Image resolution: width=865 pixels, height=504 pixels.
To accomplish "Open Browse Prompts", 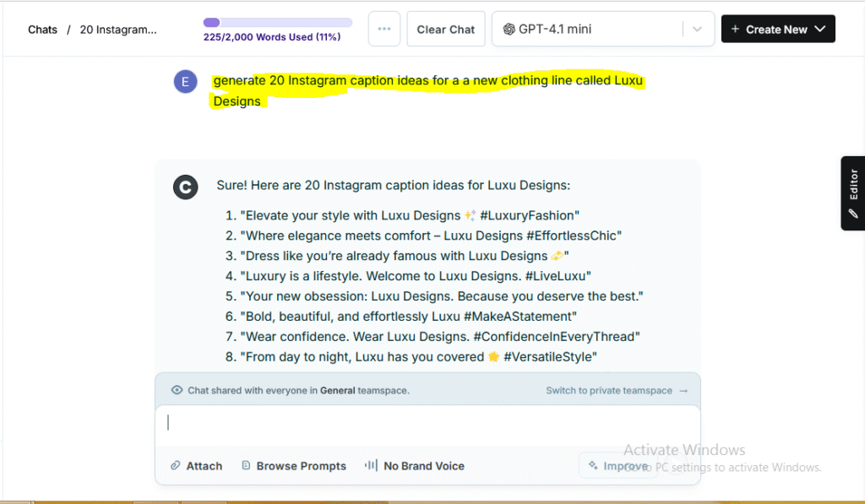I will tap(294, 466).
